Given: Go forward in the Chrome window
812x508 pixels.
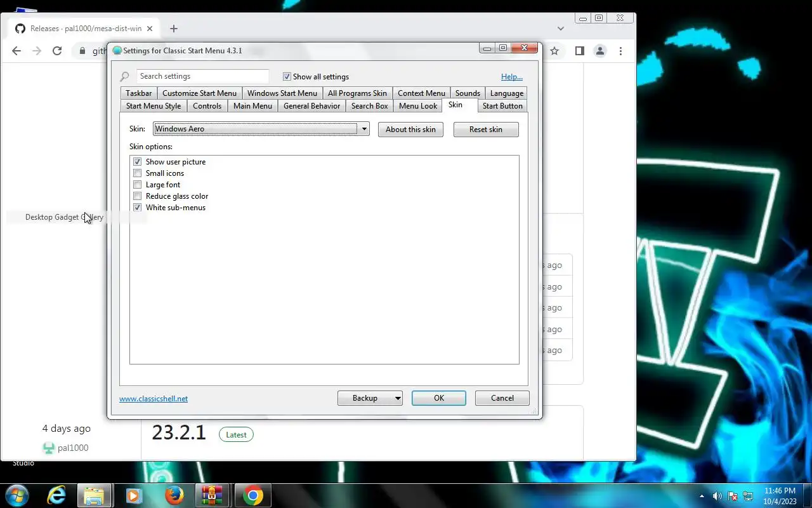Looking at the screenshot, I should point(37,51).
